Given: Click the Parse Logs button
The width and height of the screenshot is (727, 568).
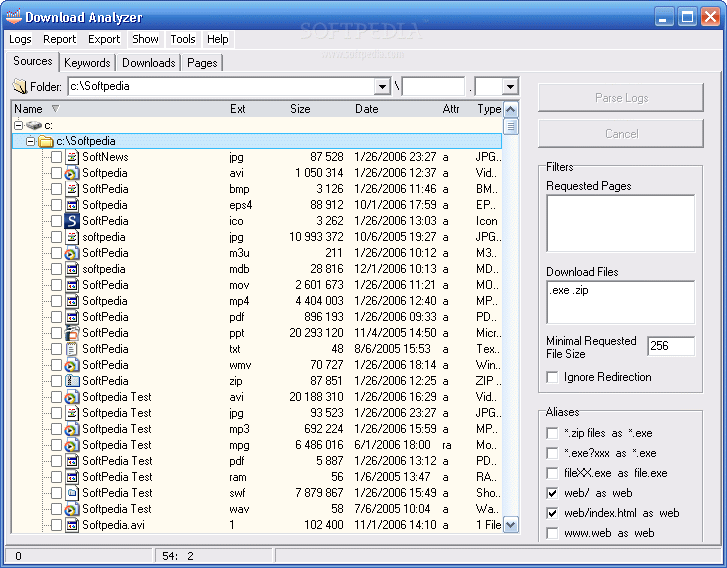Looking at the screenshot, I should [x=621, y=98].
